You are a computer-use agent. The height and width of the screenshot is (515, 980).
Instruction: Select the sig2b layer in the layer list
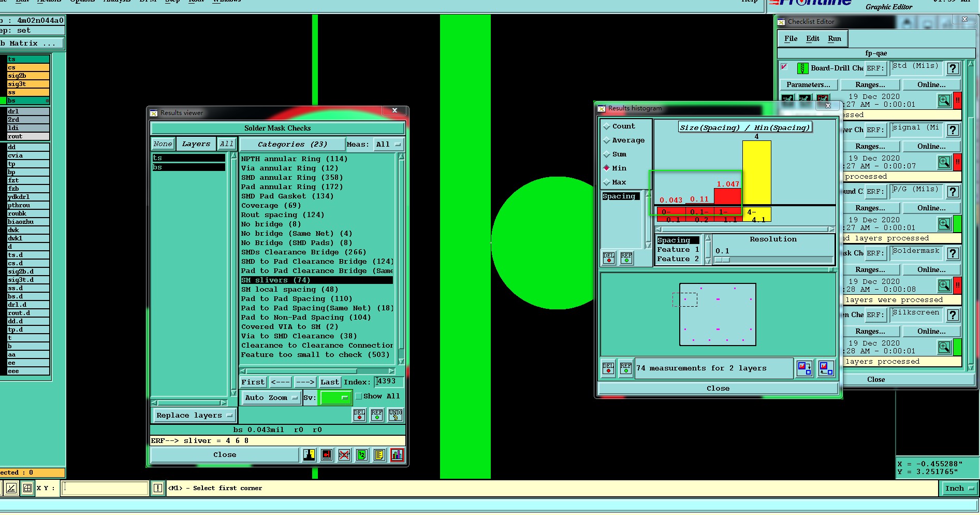[x=28, y=76]
